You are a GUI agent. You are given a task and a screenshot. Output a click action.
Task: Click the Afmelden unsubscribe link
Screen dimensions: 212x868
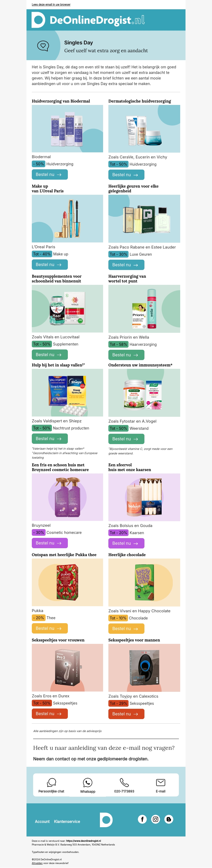click(x=37, y=863)
